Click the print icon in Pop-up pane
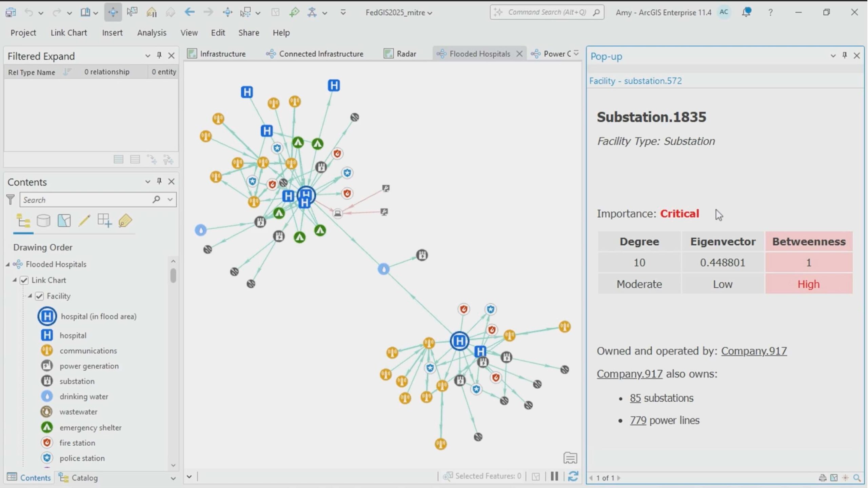The width and height of the screenshot is (868, 488). coord(823,478)
